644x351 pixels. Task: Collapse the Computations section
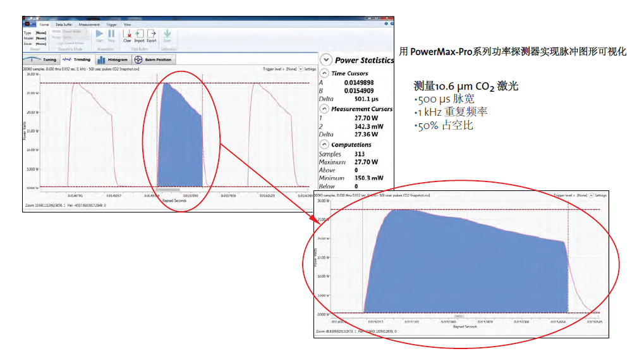click(324, 145)
